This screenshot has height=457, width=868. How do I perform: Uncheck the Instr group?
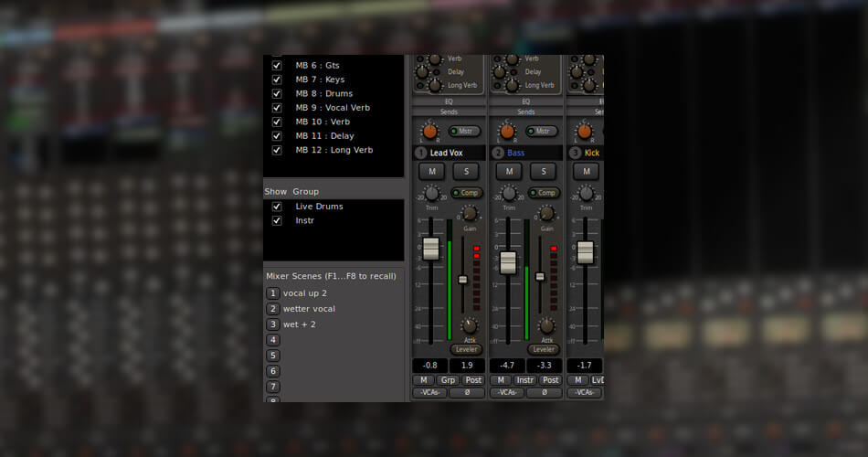coord(277,220)
